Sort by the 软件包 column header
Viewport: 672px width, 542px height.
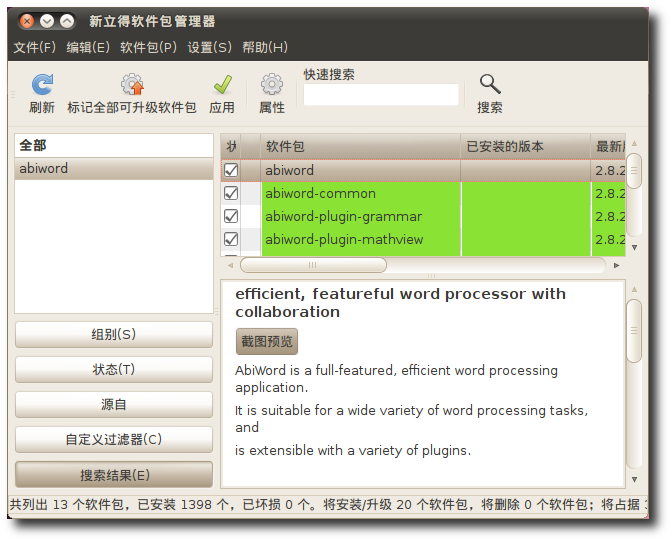(360, 147)
